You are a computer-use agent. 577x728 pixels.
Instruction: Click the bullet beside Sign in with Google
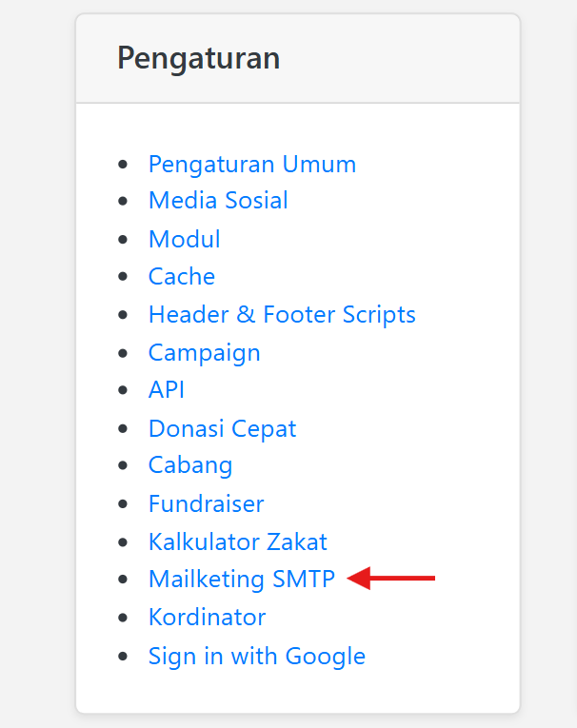pos(122,657)
